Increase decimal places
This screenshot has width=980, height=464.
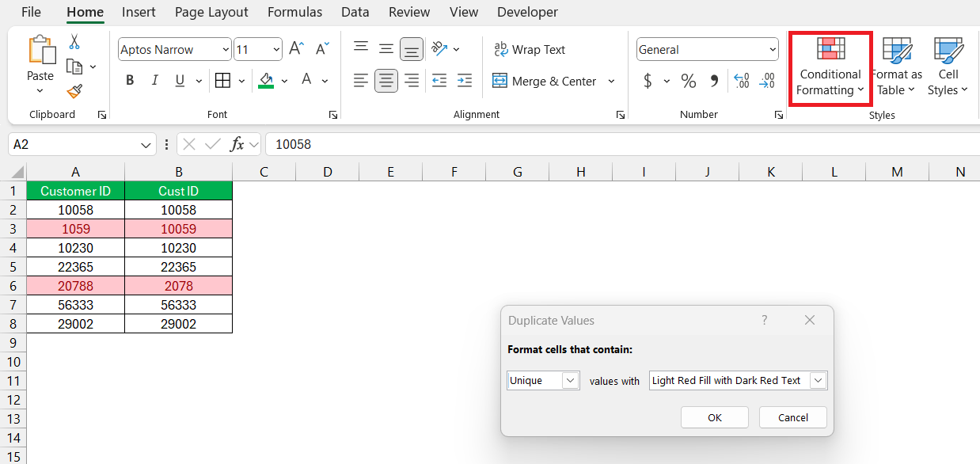pyautogui.click(x=742, y=81)
